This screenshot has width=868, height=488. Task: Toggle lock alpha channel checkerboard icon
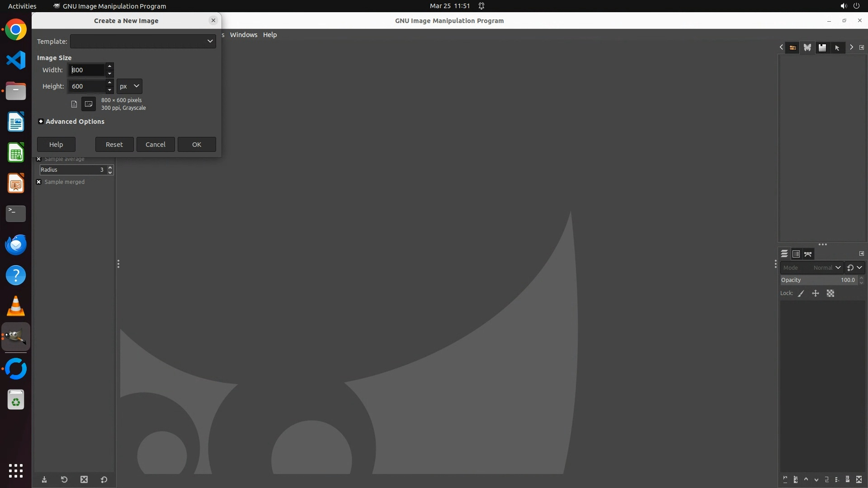830,294
